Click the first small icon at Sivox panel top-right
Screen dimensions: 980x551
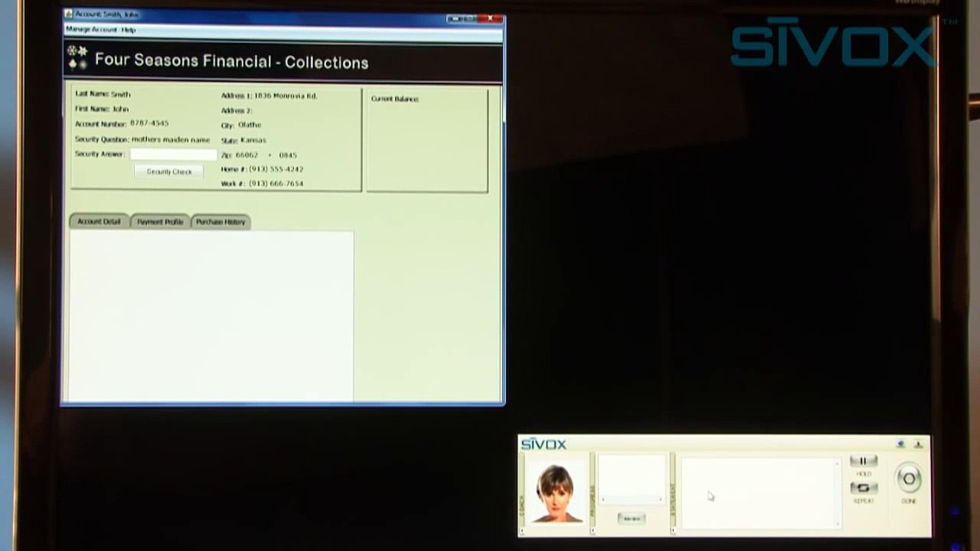point(901,444)
